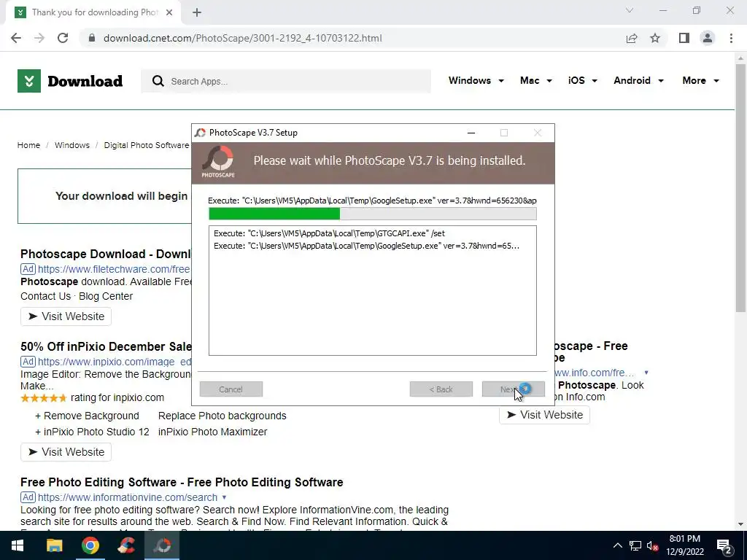Click the installation progress bar
Image resolution: width=747 pixels, height=560 pixels.
pos(373,214)
